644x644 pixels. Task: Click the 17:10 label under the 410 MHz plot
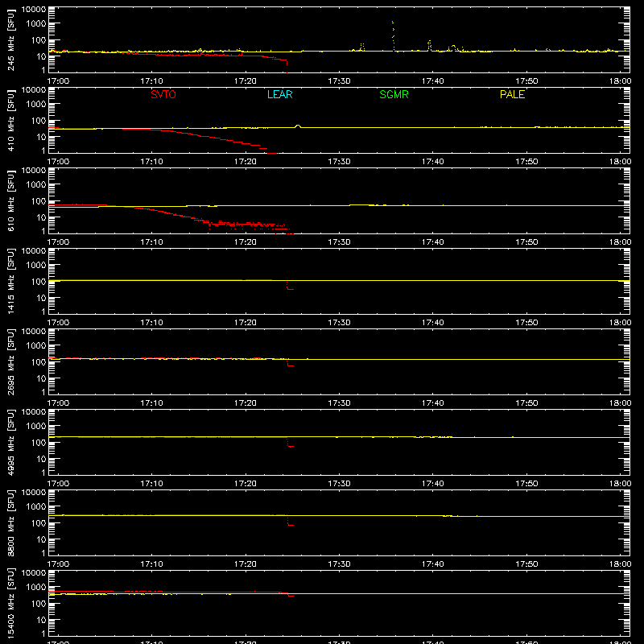click(x=151, y=162)
